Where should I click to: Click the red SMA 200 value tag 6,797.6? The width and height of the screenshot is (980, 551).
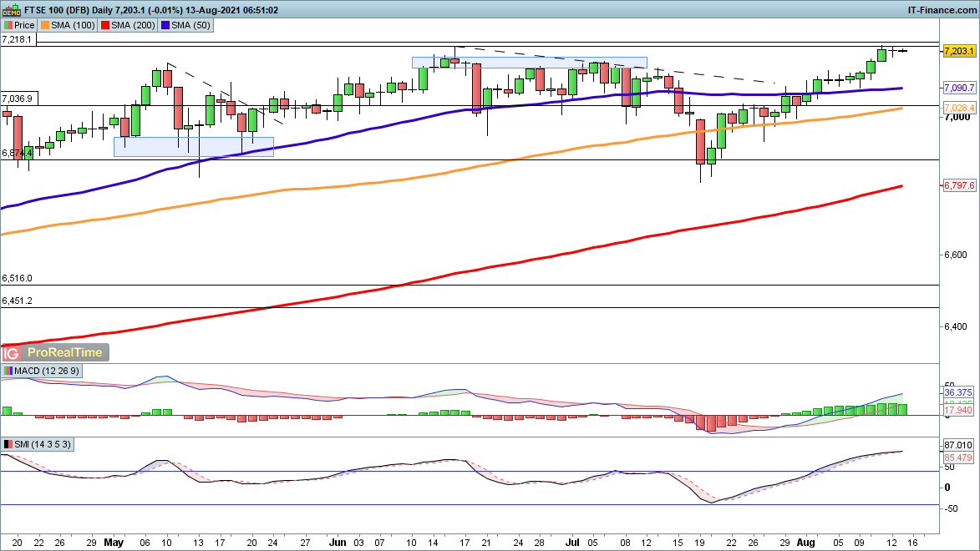[x=959, y=185]
